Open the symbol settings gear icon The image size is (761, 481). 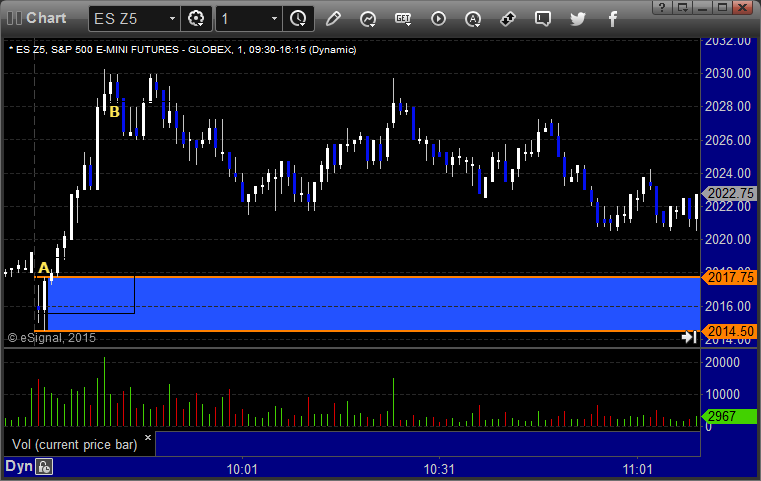pyautogui.click(x=196, y=18)
